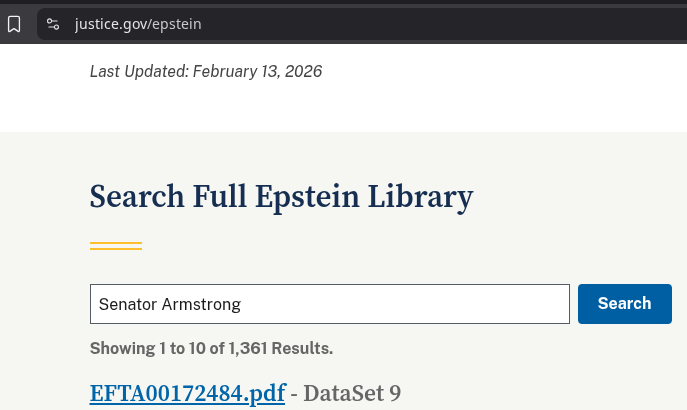
Task: Click the Showing 1 to 10 text
Action: click(147, 349)
